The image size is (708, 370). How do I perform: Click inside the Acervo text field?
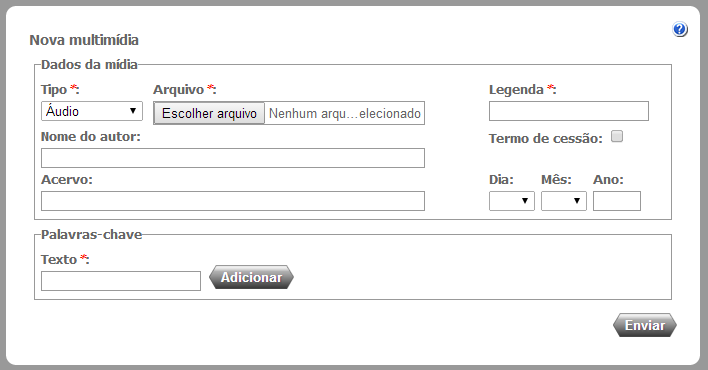[x=233, y=201]
